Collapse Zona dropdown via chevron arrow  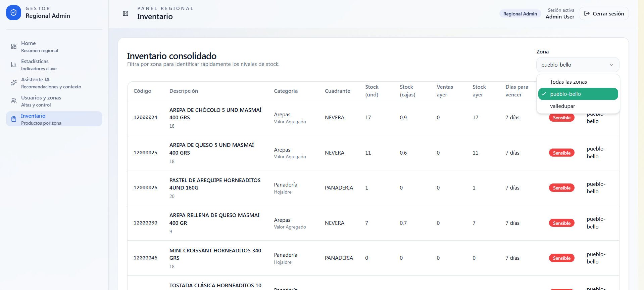point(611,65)
